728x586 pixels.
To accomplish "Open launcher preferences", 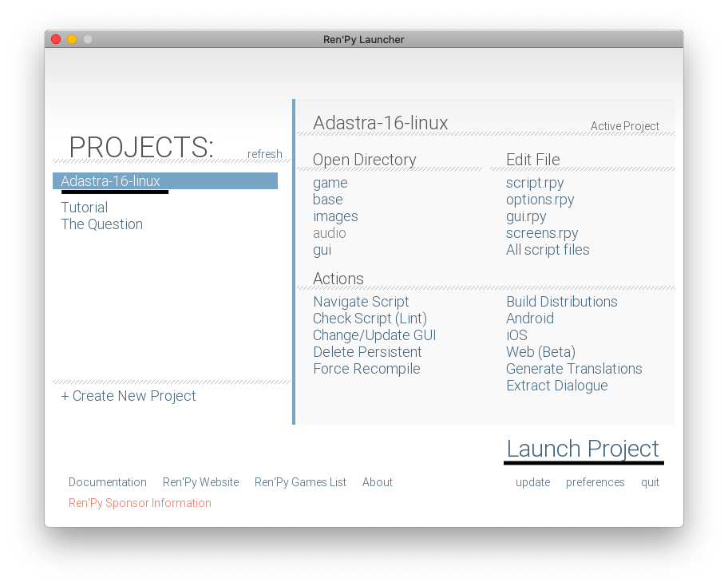I will [x=595, y=482].
